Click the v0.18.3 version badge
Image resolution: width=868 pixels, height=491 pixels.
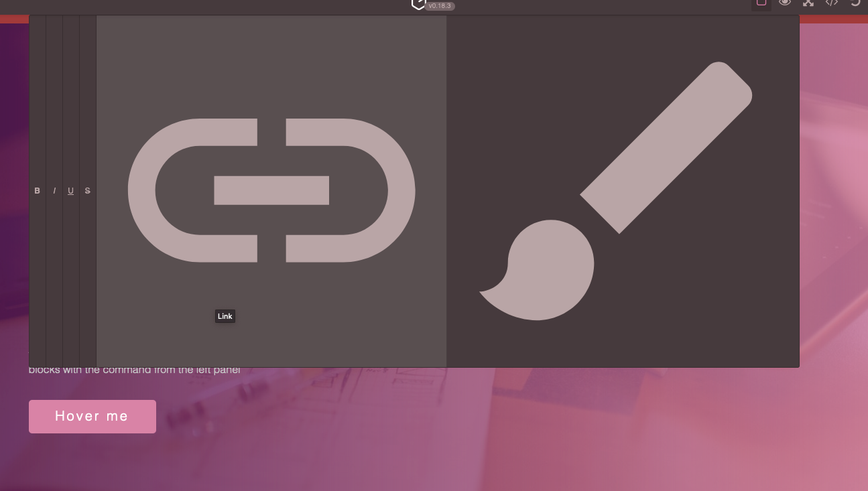[x=440, y=6]
